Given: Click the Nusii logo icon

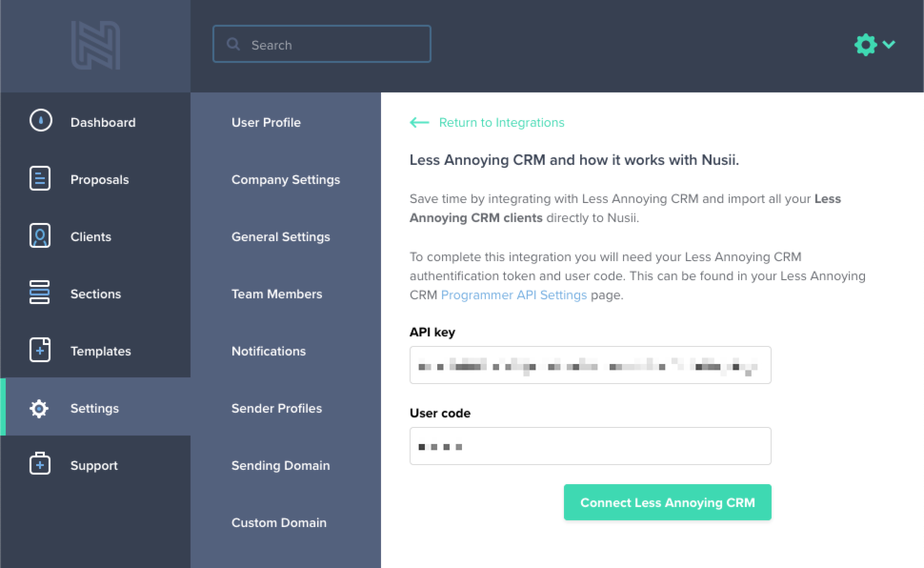Looking at the screenshot, I should [x=95, y=46].
